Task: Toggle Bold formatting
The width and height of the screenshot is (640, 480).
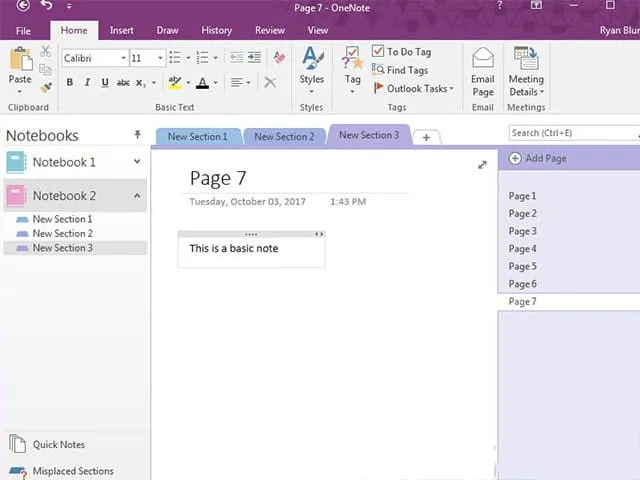Action: [x=70, y=82]
